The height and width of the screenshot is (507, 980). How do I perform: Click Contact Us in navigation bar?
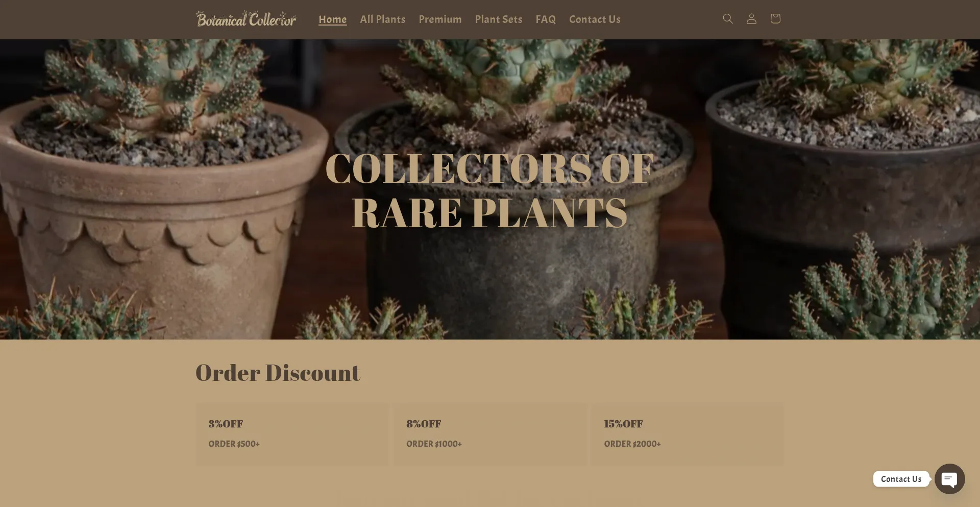(x=595, y=19)
